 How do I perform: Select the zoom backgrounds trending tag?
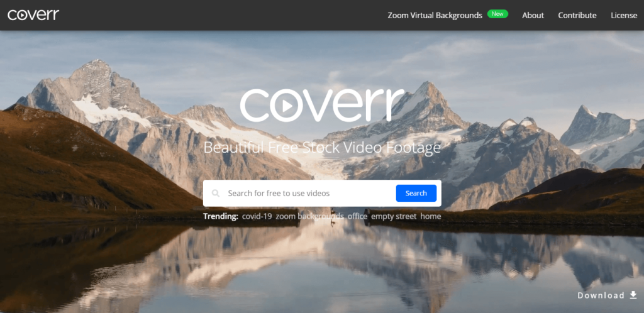point(309,216)
